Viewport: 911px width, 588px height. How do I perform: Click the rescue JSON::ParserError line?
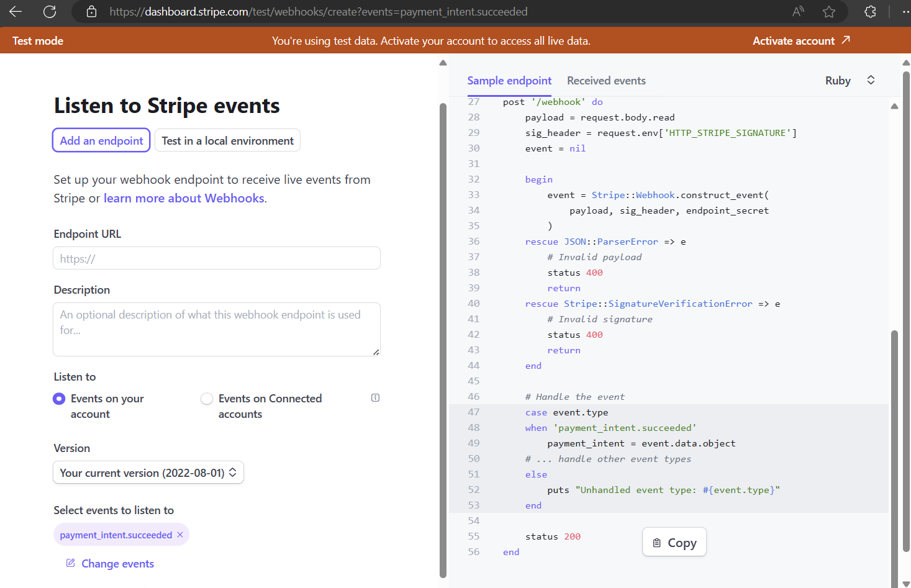click(x=605, y=242)
